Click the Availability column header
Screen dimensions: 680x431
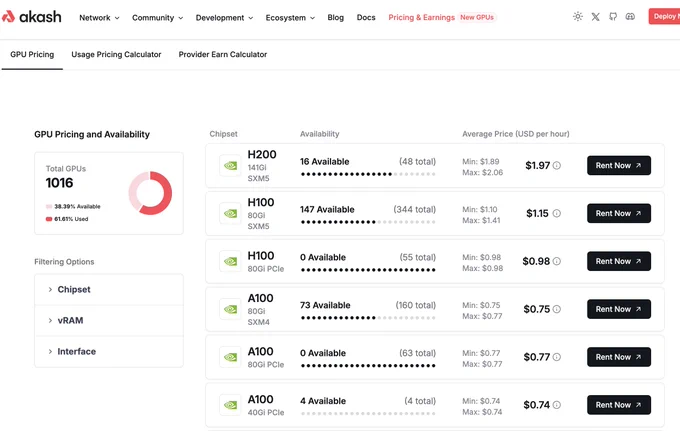(x=320, y=134)
